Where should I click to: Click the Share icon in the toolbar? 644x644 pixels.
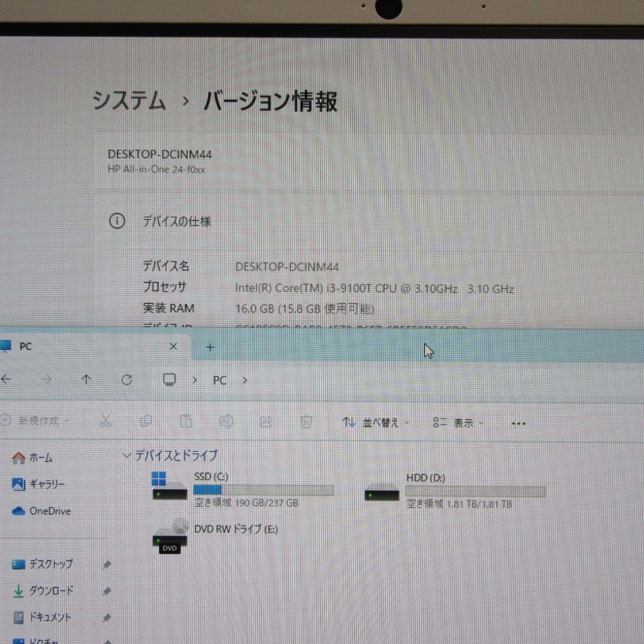coord(266,422)
